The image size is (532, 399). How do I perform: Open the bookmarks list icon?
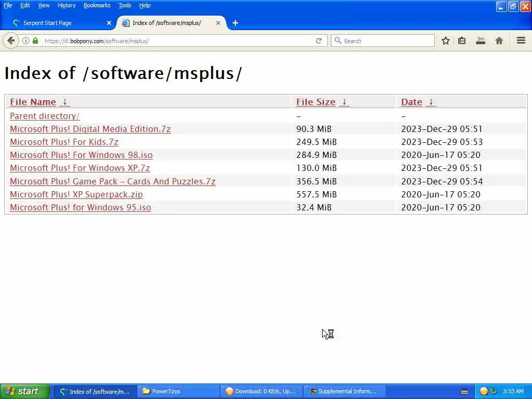pyautogui.click(x=462, y=41)
